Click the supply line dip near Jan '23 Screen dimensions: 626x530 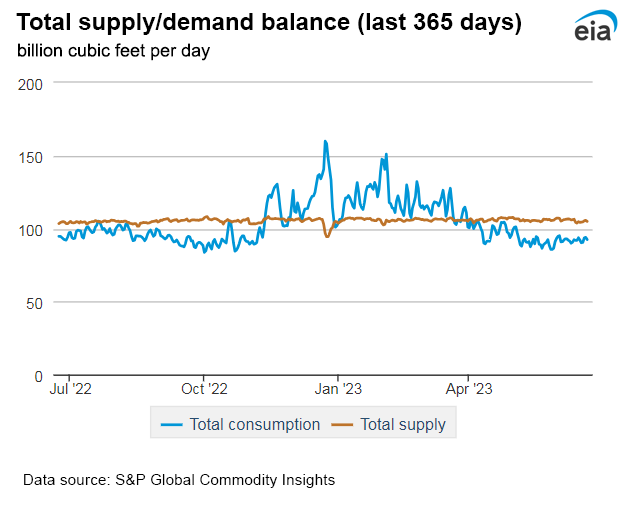pyautogui.click(x=327, y=237)
